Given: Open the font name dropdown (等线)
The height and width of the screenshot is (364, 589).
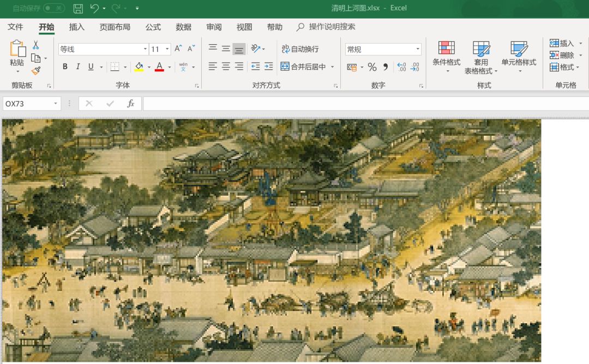Looking at the screenshot, I should point(145,49).
